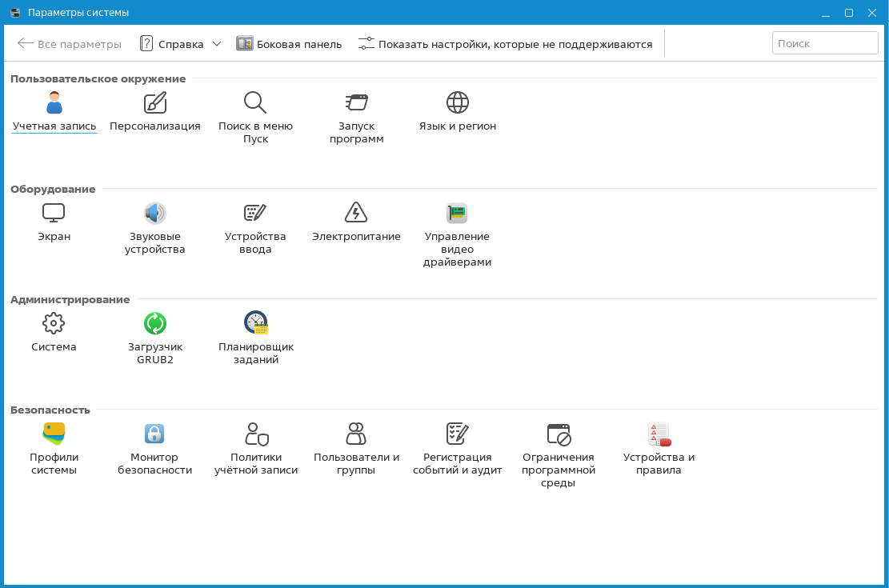Open Ограничения программной среды module

coord(558,434)
